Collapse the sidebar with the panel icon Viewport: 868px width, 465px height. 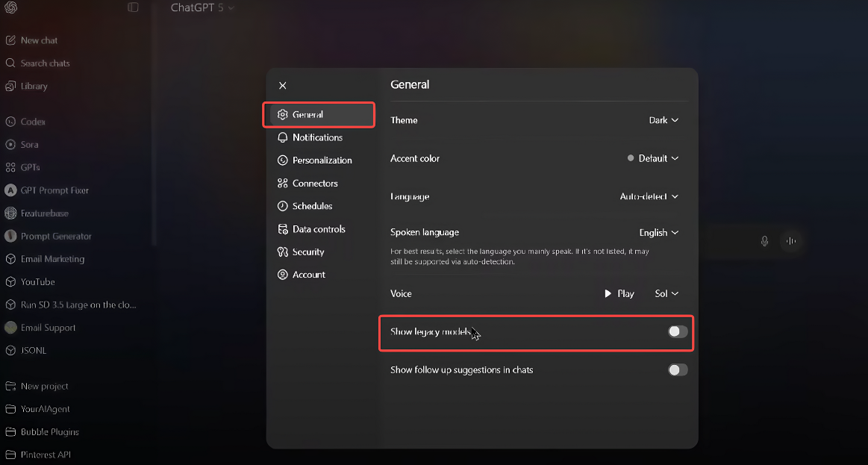click(x=133, y=7)
